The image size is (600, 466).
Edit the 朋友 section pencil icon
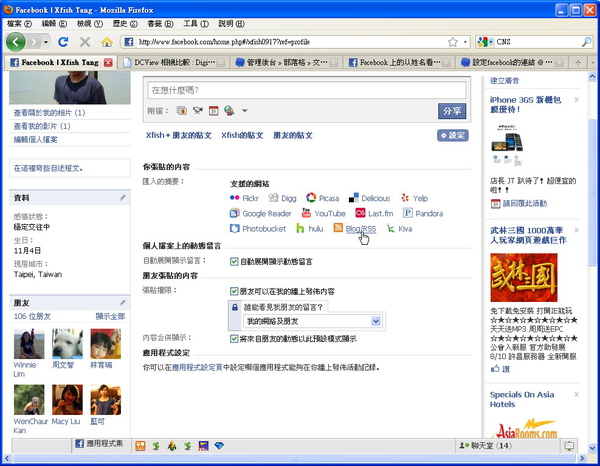tap(122, 303)
